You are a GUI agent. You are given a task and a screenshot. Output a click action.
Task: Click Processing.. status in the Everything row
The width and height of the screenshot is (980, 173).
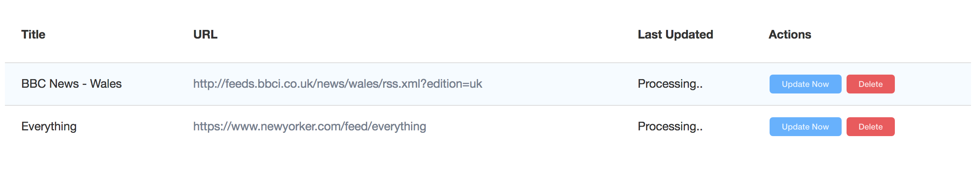point(670,126)
